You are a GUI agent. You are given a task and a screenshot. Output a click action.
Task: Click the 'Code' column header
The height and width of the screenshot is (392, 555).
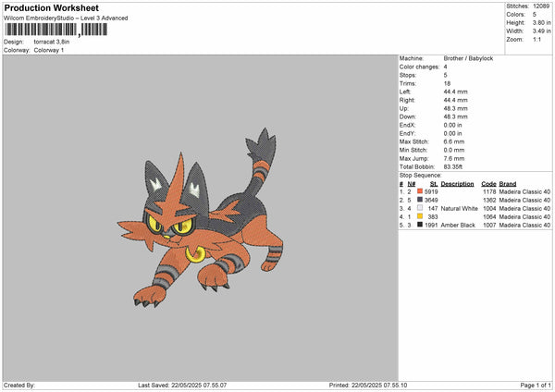pyautogui.click(x=488, y=184)
